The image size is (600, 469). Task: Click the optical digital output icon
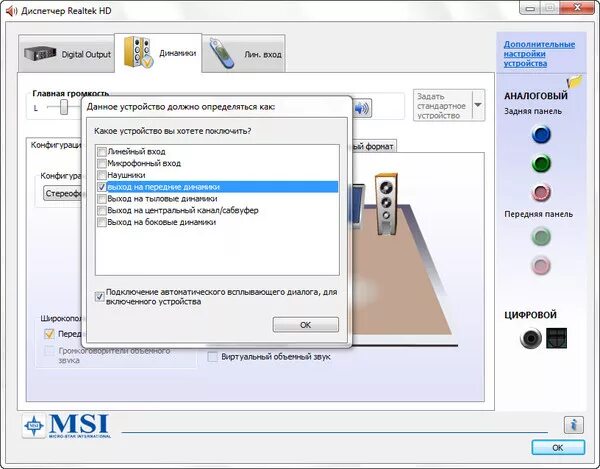click(556, 338)
